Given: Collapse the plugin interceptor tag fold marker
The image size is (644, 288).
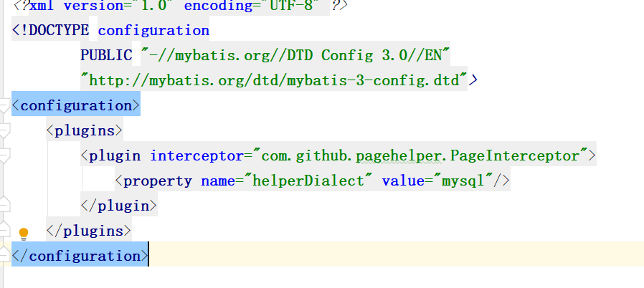Looking at the screenshot, I should pos(4,156).
